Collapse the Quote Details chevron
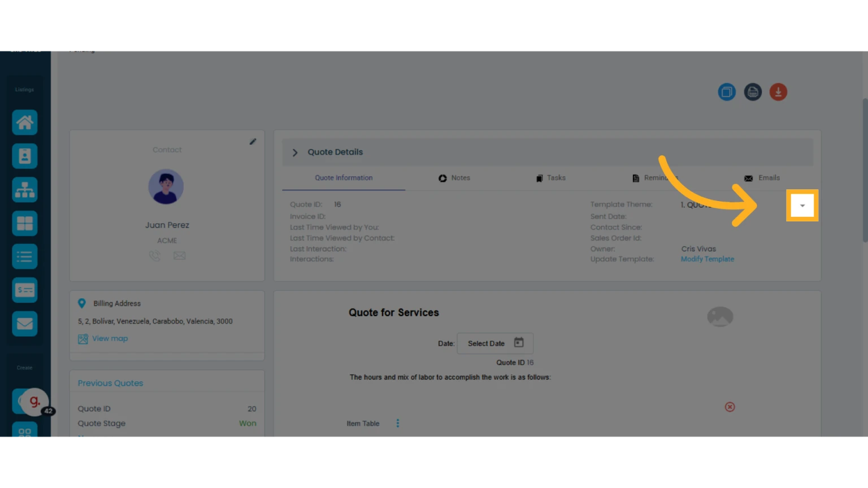Image resolution: width=868 pixels, height=488 pixels. click(295, 152)
